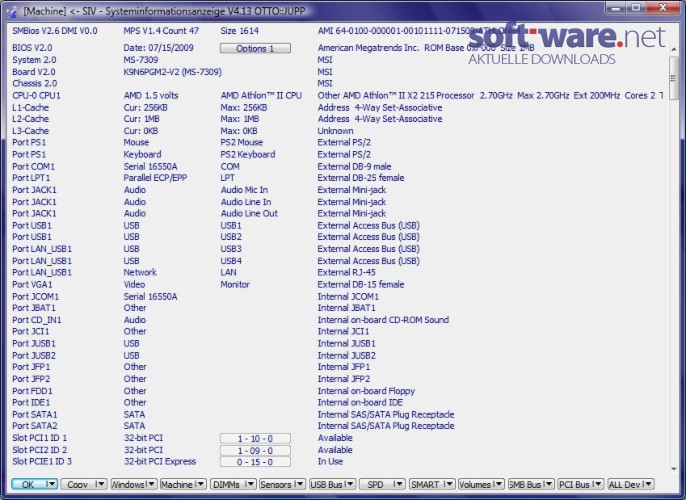The image size is (686, 500).
Task: Click the DIMMs button
Action: [226, 484]
